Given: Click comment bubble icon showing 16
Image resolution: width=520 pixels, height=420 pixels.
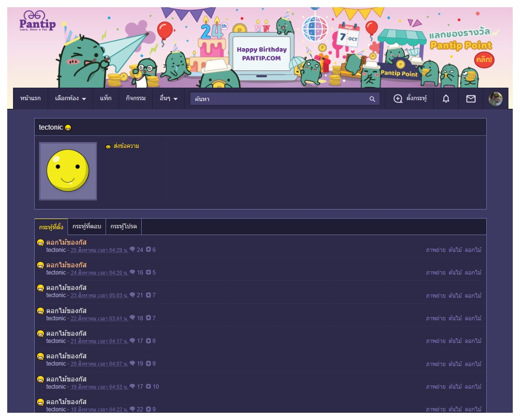Looking at the screenshot, I should [133, 272].
